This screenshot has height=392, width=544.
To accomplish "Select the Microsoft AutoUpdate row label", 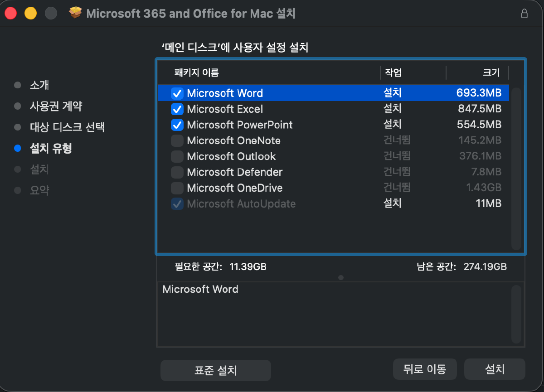I will pyautogui.click(x=241, y=204).
